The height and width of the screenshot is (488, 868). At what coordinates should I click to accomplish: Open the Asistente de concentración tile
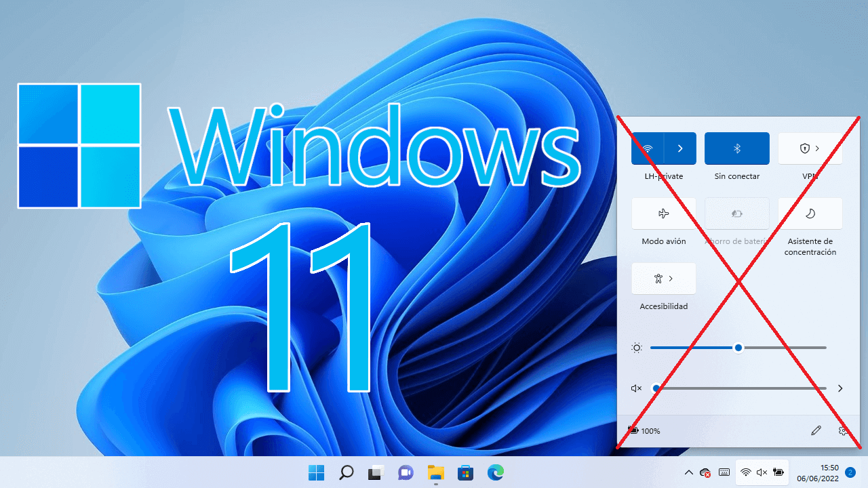click(810, 213)
